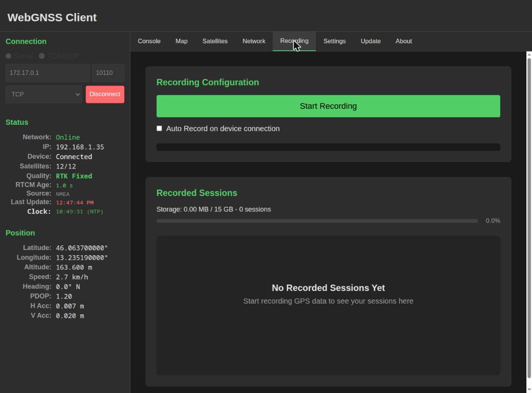Select the TCP/UDP radio option

42,56
